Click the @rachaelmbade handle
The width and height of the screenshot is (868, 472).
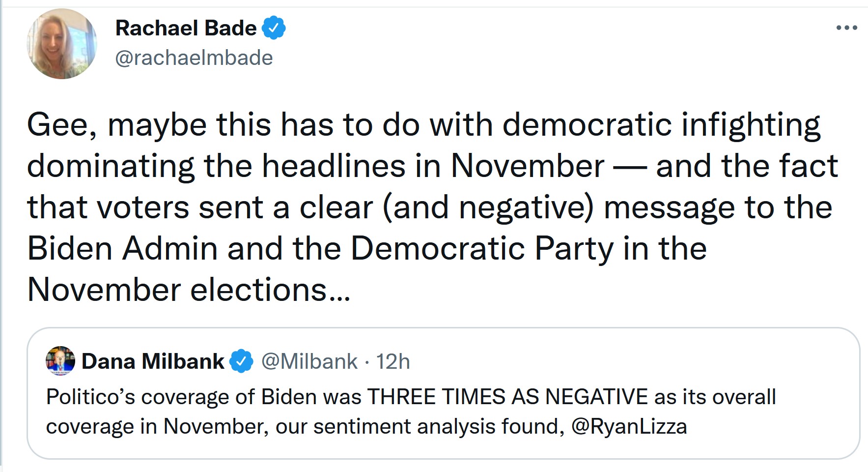(194, 58)
